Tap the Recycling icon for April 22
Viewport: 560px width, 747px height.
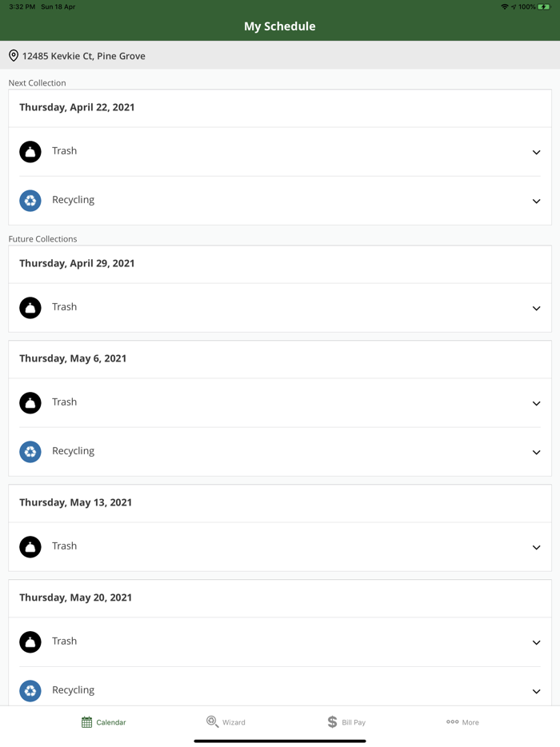click(30, 201)
